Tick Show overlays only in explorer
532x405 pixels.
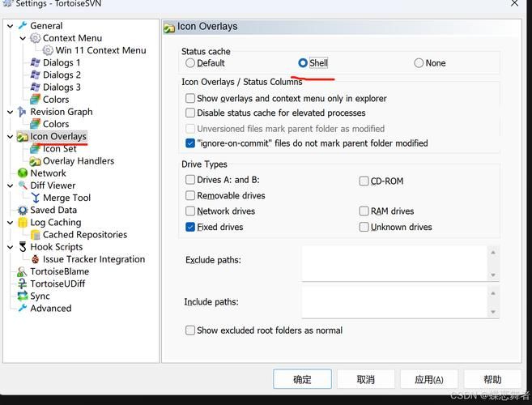click(190, 98)
